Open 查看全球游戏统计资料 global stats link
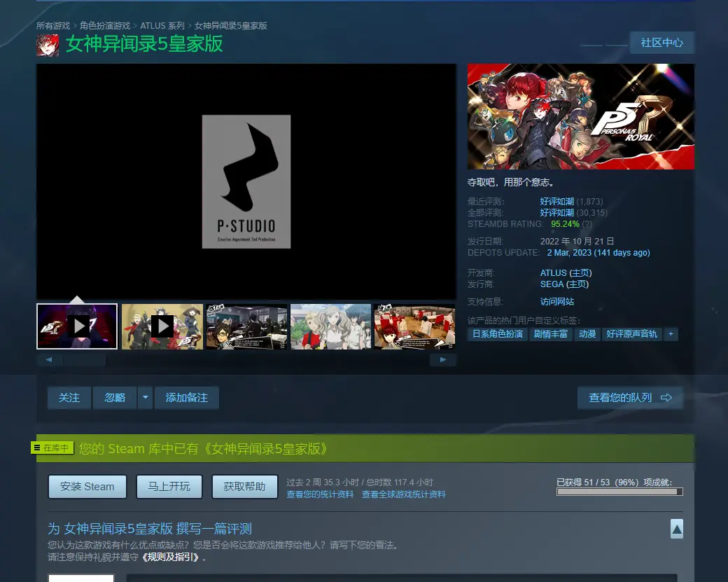 tap(403, 494)
